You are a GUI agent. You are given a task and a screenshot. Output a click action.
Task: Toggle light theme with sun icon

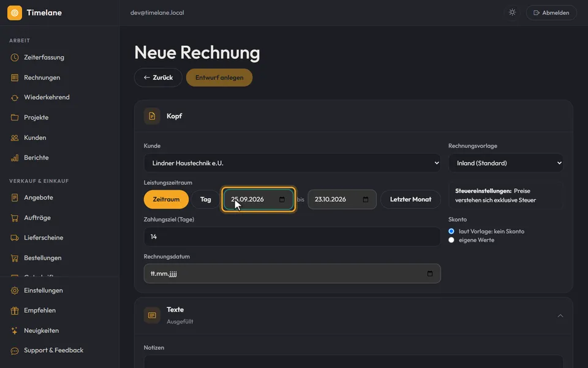click(x=512, y=12)
